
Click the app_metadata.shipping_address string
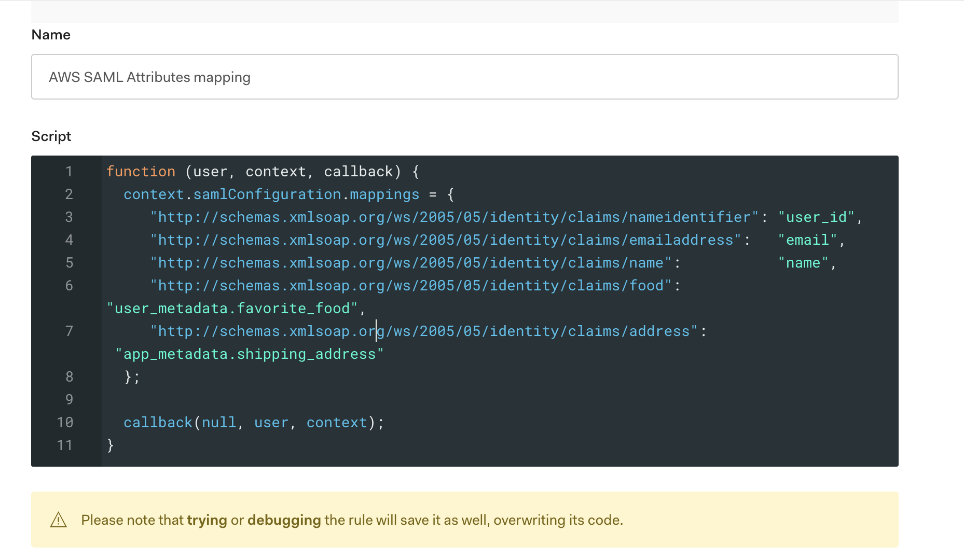(x=249, y=354)
